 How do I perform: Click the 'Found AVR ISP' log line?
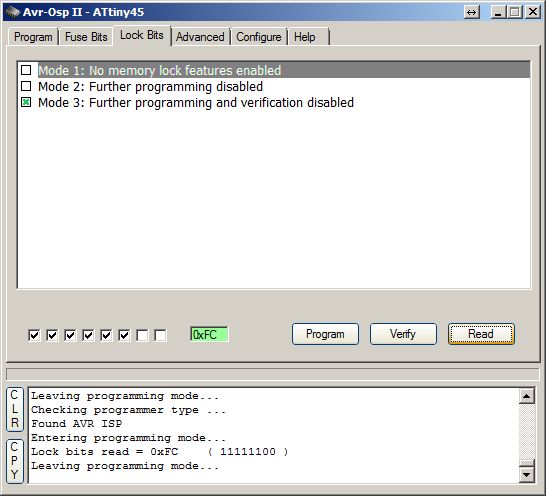point(77,424)
